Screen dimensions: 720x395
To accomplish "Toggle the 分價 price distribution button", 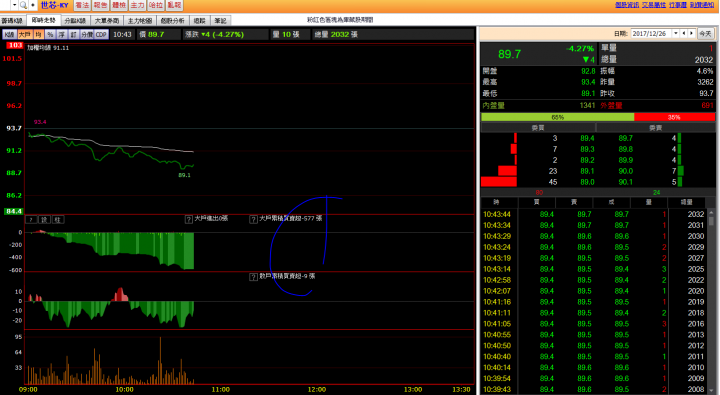I will point(87,34).
